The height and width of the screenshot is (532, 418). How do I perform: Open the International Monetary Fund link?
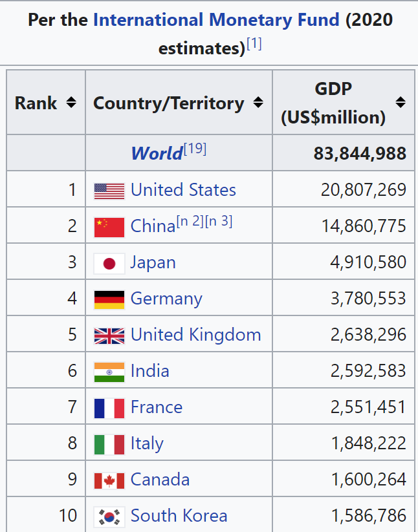[x=216, y=19]
